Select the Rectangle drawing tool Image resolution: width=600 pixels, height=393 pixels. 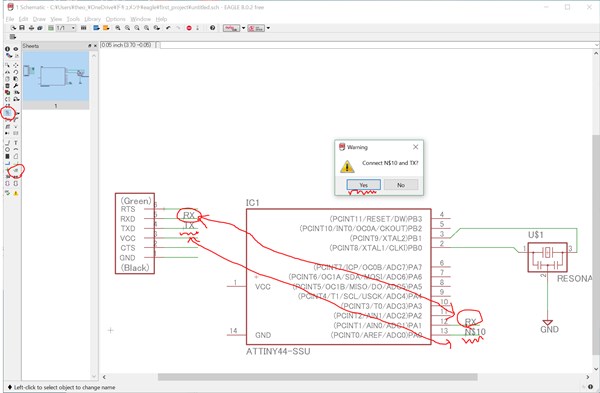point(7,156)
